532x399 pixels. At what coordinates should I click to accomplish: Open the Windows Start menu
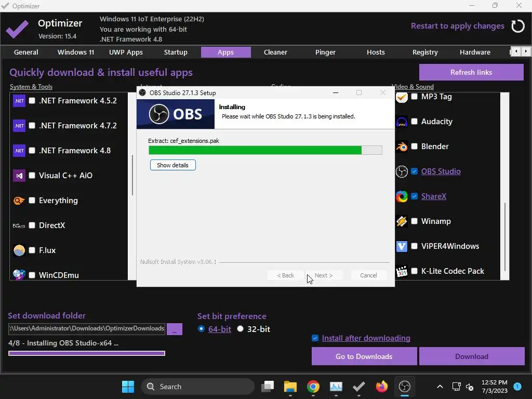pos(128,387)
